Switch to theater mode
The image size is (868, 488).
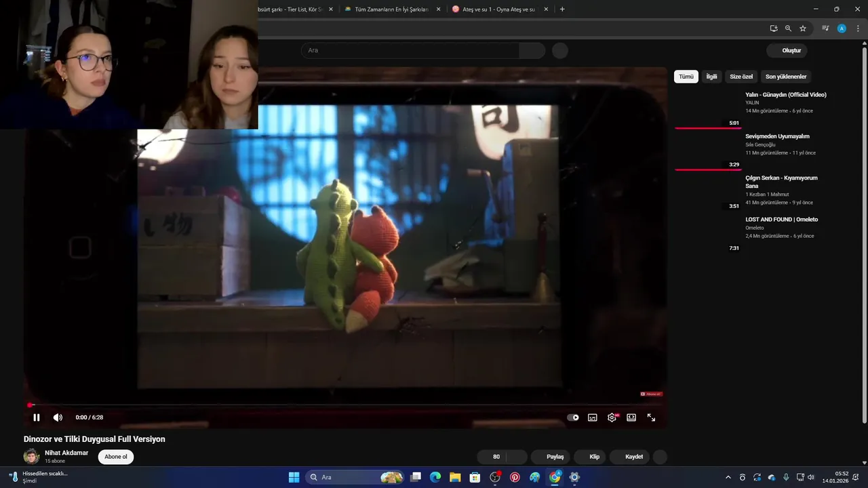point(631,418)
